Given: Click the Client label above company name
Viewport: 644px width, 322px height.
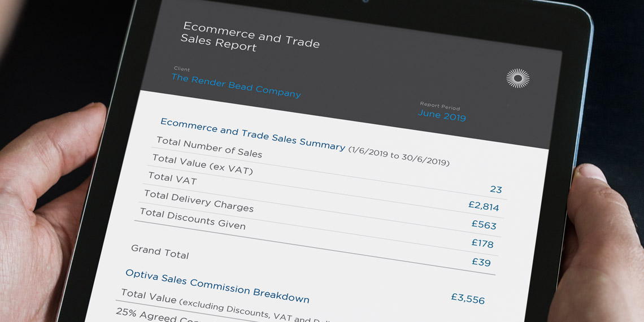Looking at the screenshot, I should point(182,69).
